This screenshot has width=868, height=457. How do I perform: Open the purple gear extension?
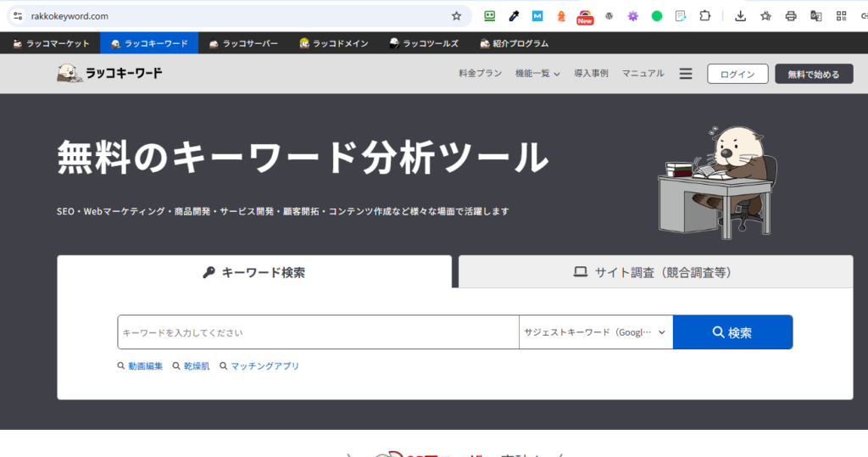click(x=632, y=16)
